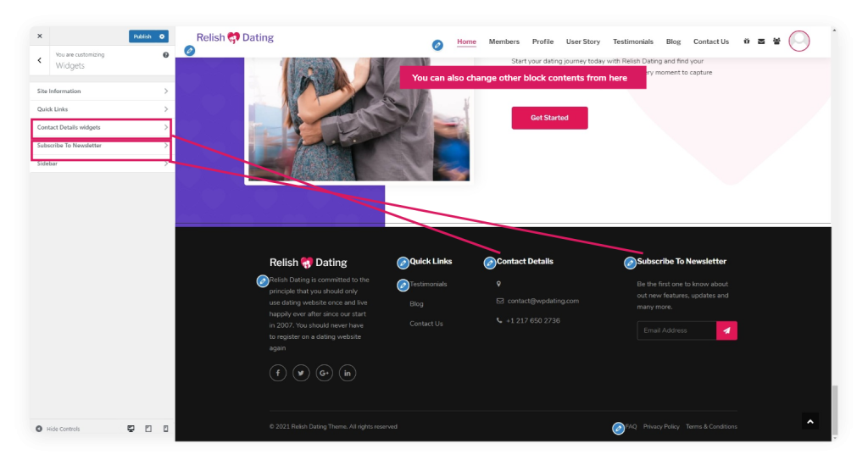Click the page vertical scrollbar thumb
This screenshot has width=868, height=466.
pyautogui.click(x=835, y=410)
